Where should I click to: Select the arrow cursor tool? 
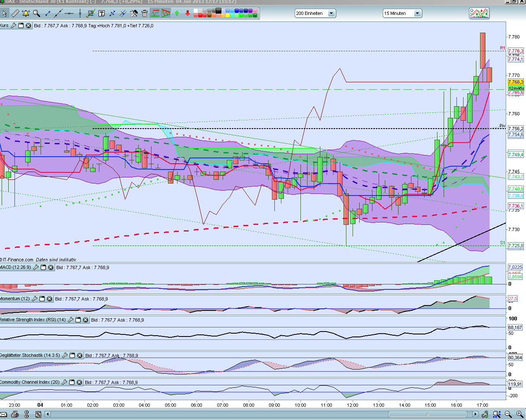click(5, 13)
